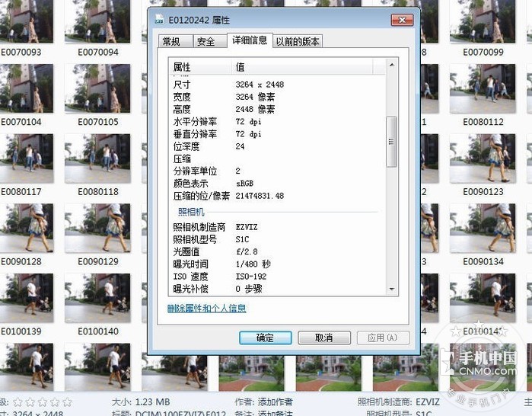Click the file icon in the dialog title bar
This screenshot has height=416, width=532.
158,20
